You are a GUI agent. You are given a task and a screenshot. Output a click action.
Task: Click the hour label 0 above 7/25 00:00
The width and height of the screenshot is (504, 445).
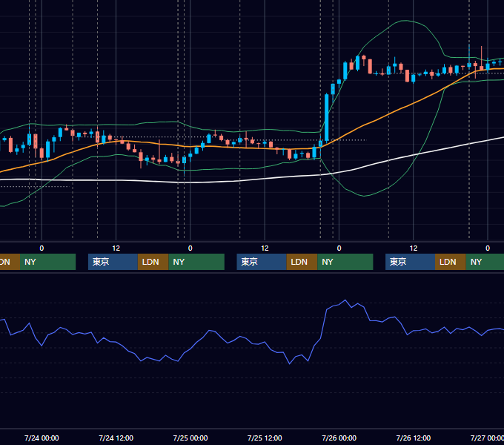190,248
